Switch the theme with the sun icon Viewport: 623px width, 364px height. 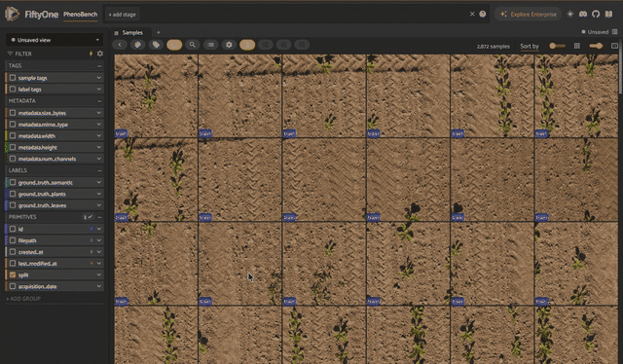570,14
